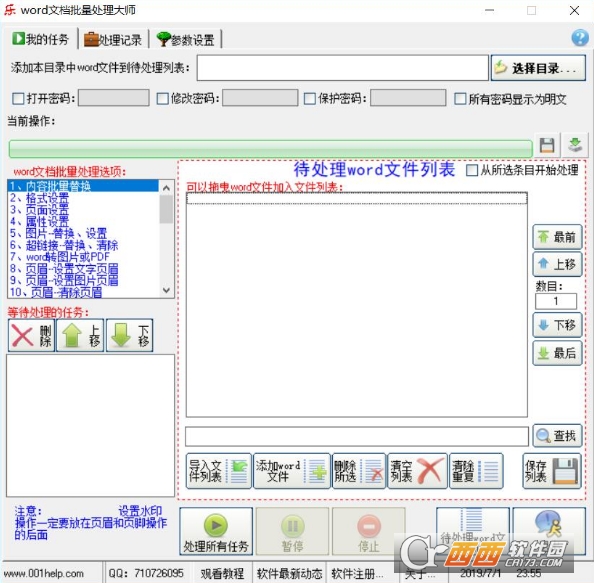This screenshot has width=594, height=583.
Task: Click options list scroll down arrow
Action: 166,290
